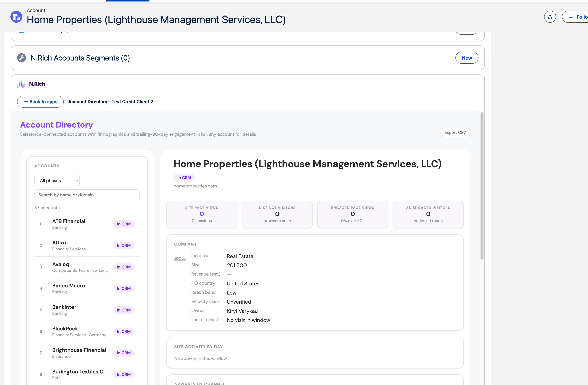Select Affirm account in the list
588x385 pixels.
click(x=87, y=246)
